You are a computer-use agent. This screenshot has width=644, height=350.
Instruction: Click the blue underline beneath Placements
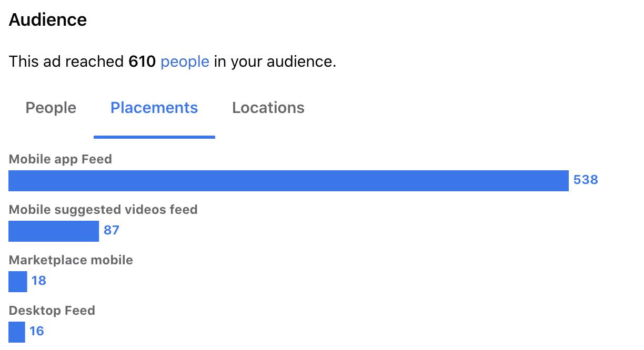point(154,137)
